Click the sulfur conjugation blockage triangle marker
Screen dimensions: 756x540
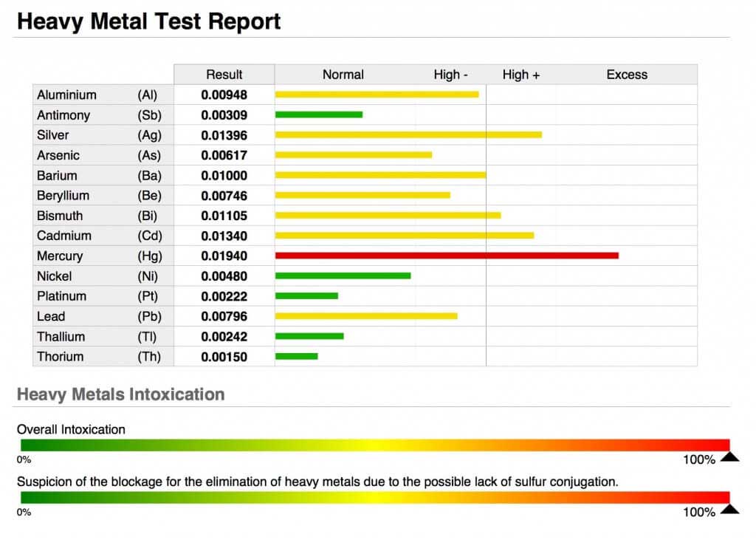(x=729, y=508)
